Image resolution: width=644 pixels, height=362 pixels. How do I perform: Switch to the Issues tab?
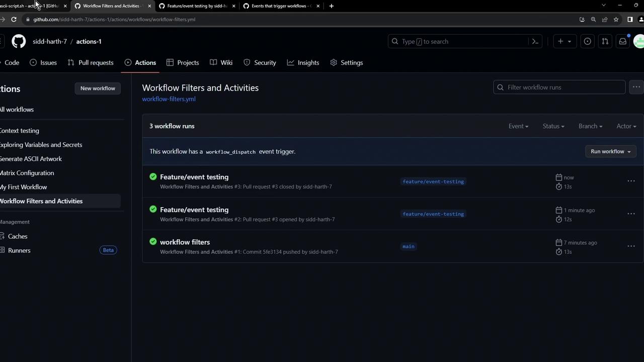coord(43,62)
